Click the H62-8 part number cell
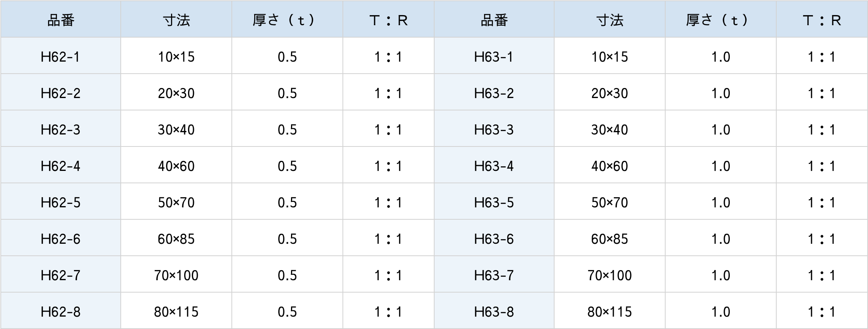868x329 pixels. pyautogui.click(x=60, y=312)
